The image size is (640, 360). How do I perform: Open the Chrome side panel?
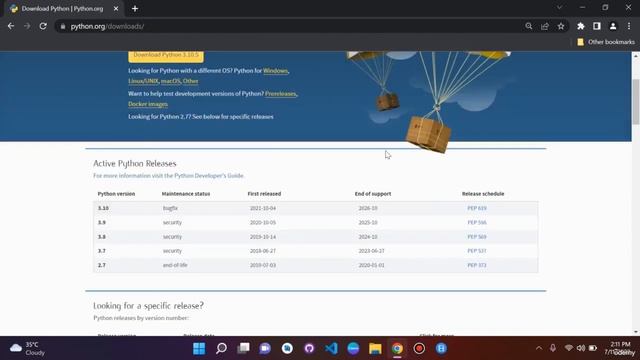(x=597, y=26)
